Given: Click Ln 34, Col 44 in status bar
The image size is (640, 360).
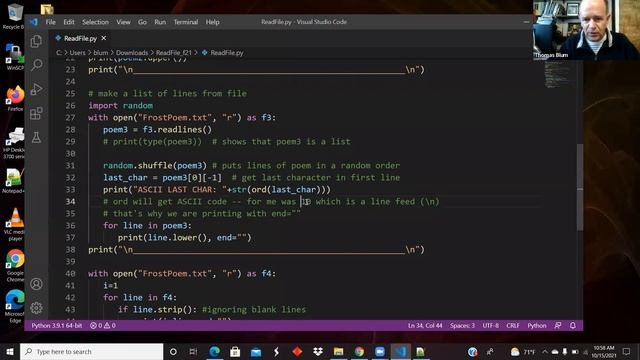Looking at the screenshot, I should (x=425, y=326).
